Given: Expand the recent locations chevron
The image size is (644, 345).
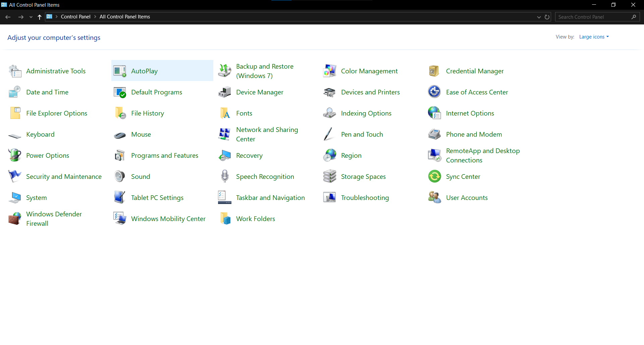Looking at the screenshot, I should 31,17.
